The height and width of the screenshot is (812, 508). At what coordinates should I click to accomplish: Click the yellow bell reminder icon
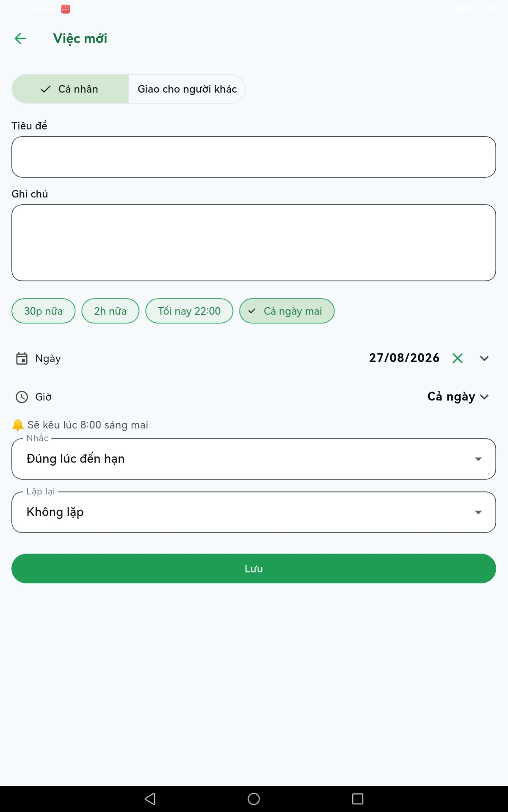[18, 425]
